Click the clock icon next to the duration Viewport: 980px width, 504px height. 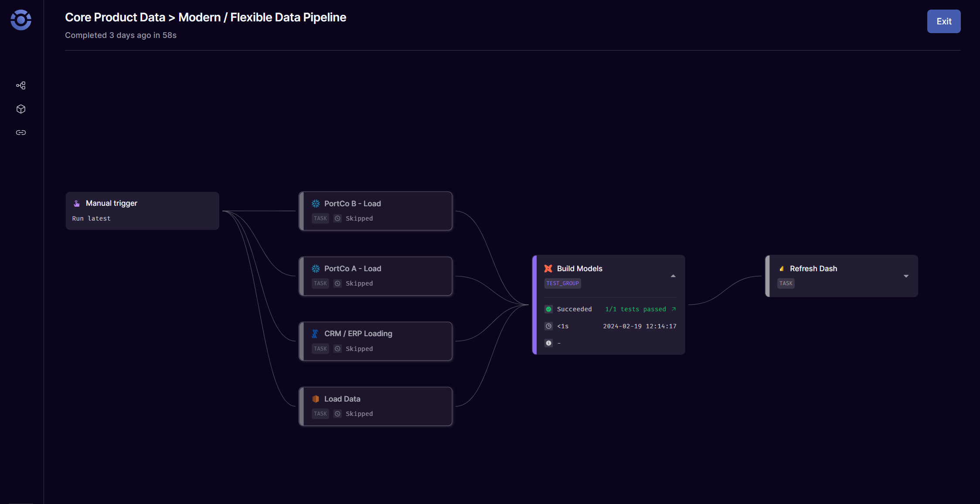548,326
